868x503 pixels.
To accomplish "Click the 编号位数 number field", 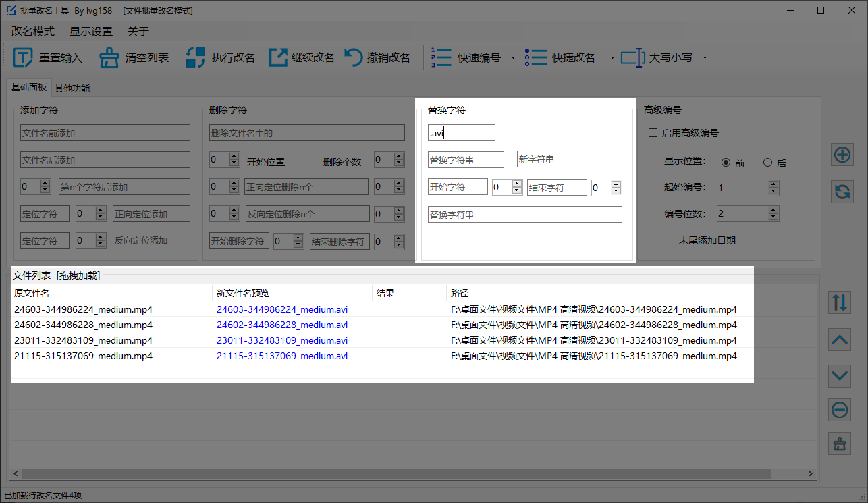I will (x=742, y=214).
